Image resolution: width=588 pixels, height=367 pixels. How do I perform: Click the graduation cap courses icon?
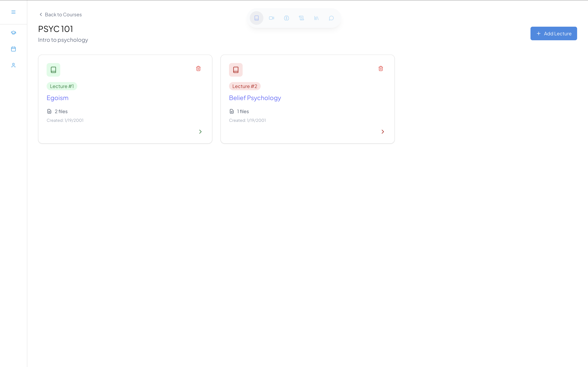(13, 32)
